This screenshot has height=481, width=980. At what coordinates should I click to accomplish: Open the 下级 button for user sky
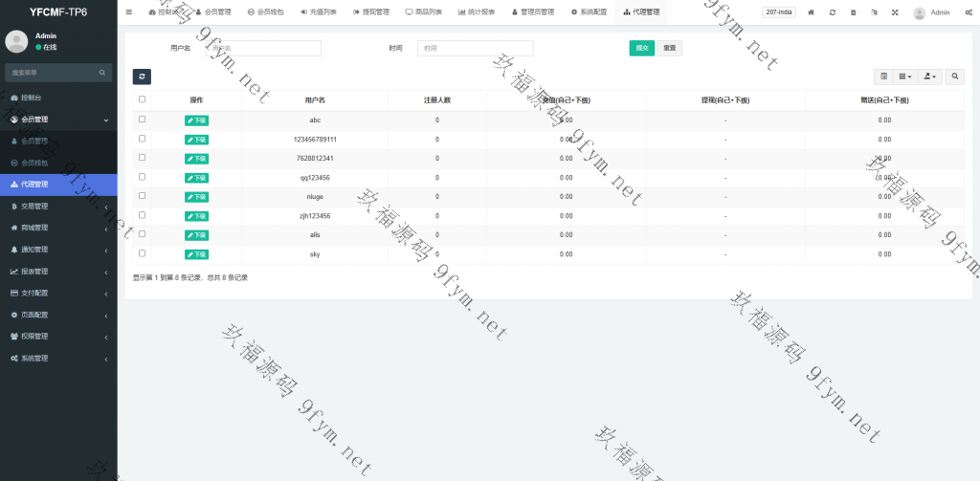click(x=196, y=255)
